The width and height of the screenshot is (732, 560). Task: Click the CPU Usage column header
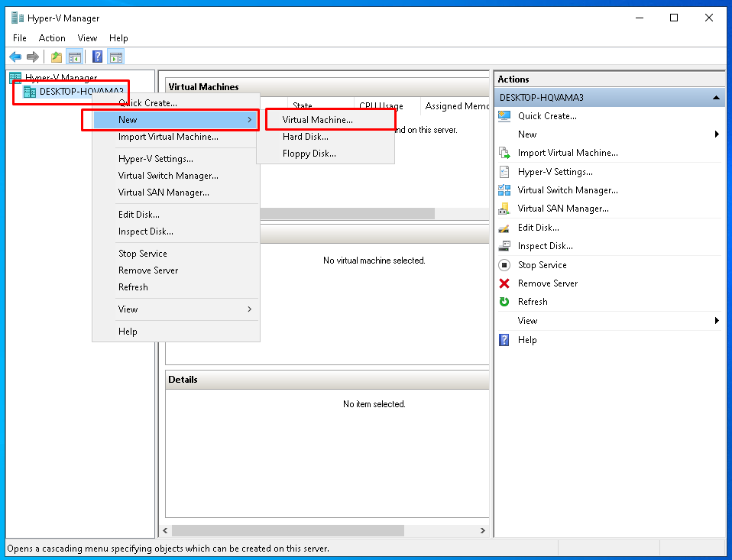(x=387, y=106)
